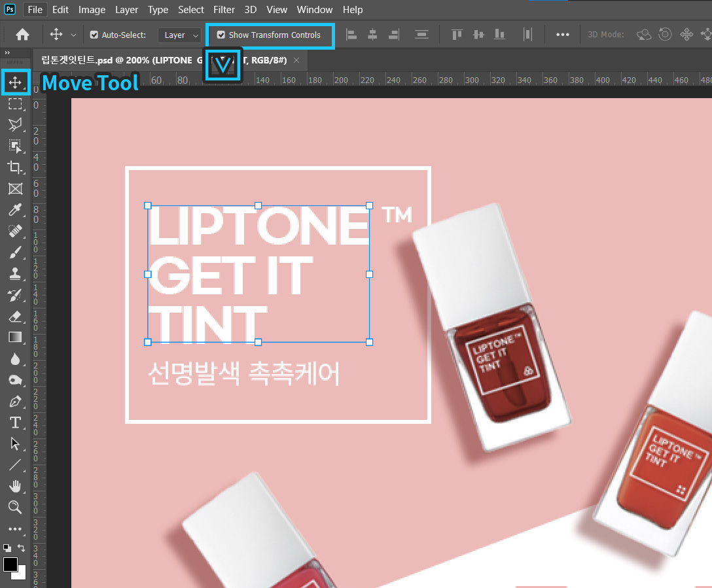Click top-center transform handle of LIPTONE text
Viewport: 712px width, 588px height.
258,205
